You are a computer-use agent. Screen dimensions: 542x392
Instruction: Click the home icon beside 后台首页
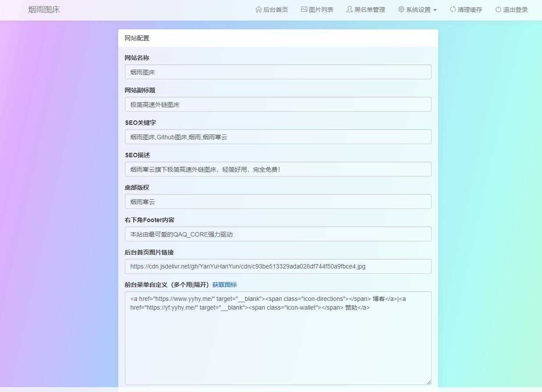point(259,9)
